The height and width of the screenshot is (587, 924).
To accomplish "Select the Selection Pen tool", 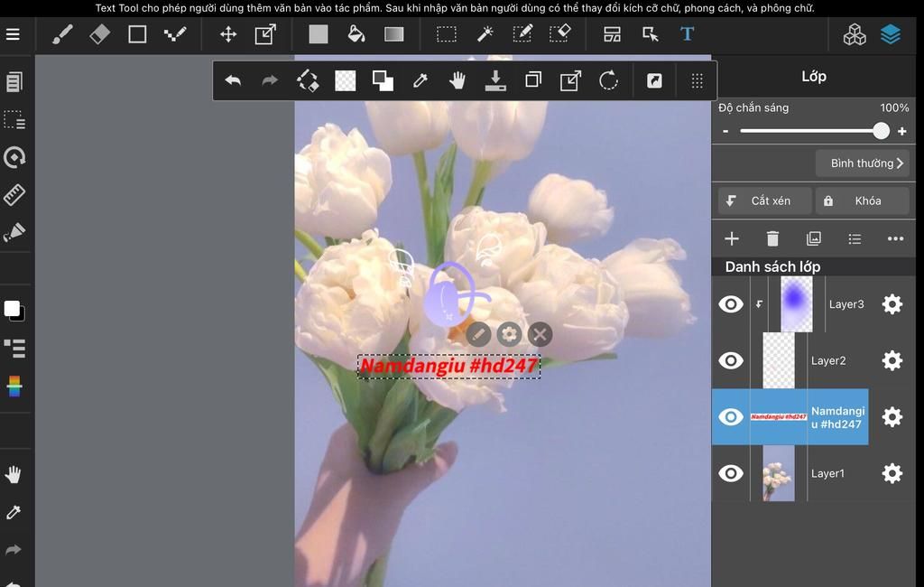I will click(522, 34).
